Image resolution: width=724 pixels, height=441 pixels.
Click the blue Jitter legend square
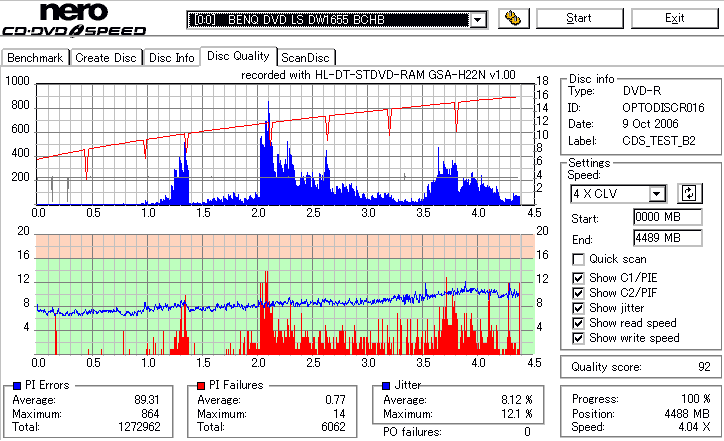386,386
